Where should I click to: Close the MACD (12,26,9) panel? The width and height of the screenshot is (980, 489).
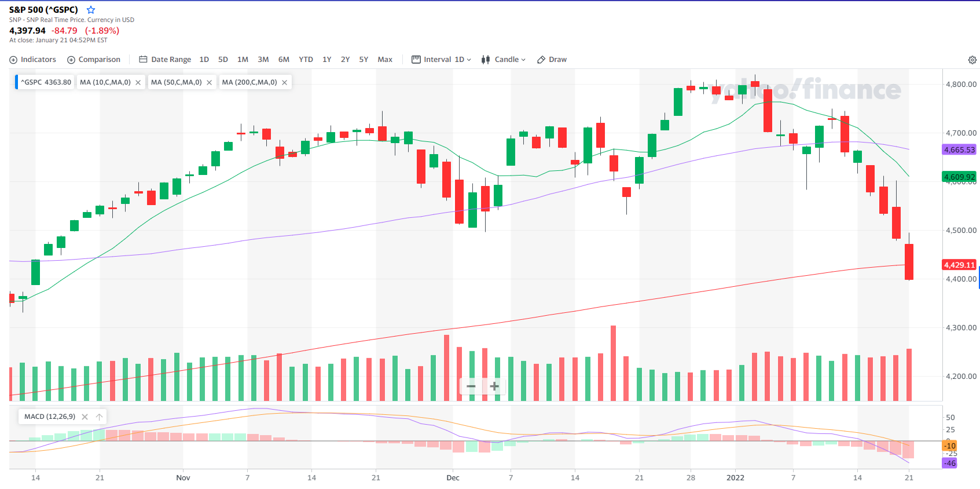pyautogui.click(x=85, y=417)
